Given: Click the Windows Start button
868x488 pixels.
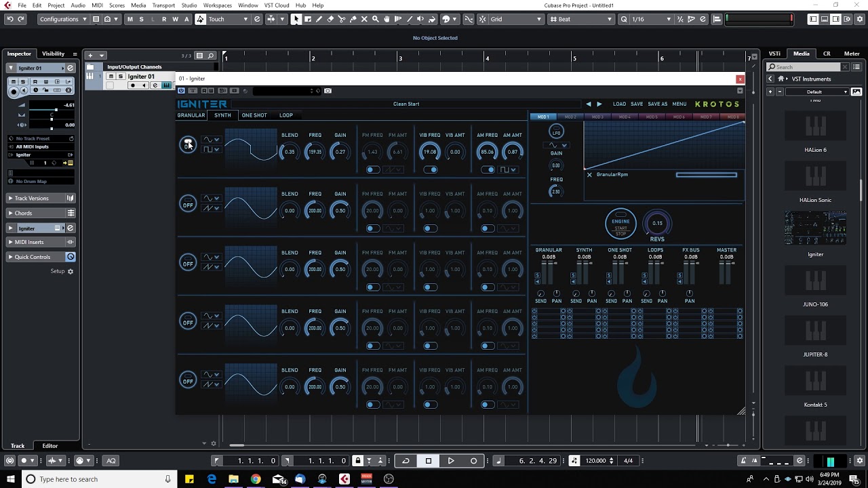Looking at the screenshot, I should click(9, 479).
